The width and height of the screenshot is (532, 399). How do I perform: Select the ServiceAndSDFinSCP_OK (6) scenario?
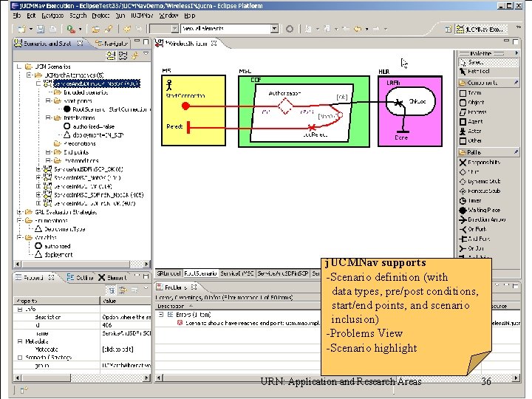coord(83,169)
